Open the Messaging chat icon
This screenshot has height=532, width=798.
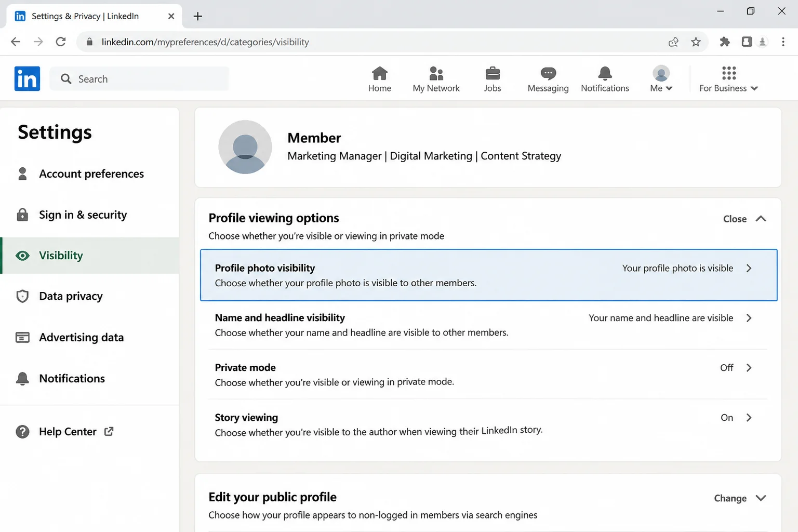(548, 73)
